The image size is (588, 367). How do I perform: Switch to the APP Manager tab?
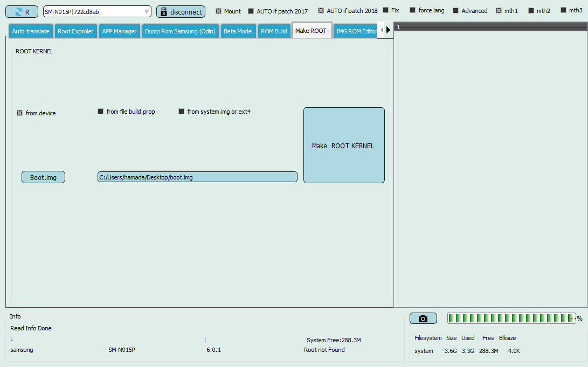coord(119,31)
